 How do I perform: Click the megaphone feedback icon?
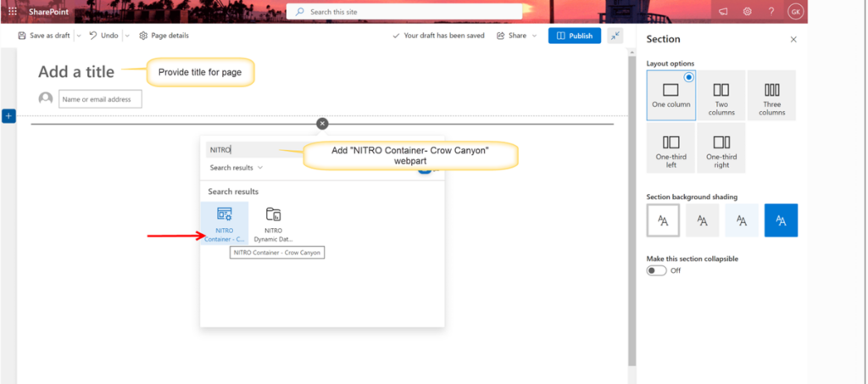click(723, 12)
